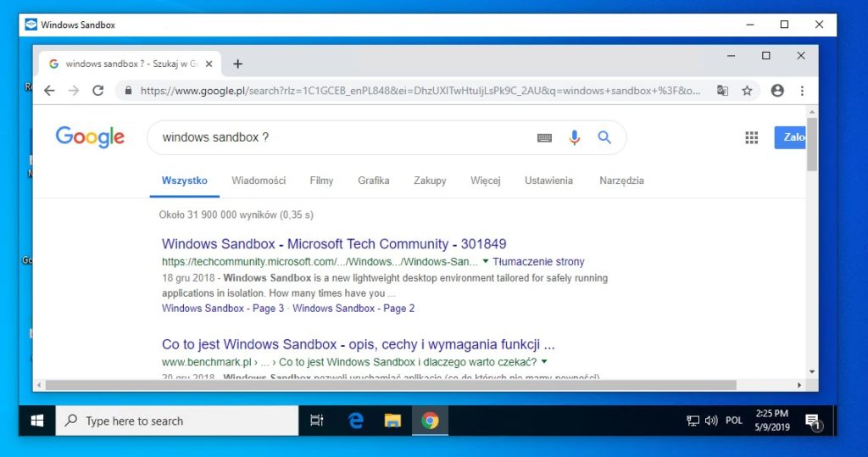
Task: Click the horizontal scrollbar thumb
Action: 391,385
